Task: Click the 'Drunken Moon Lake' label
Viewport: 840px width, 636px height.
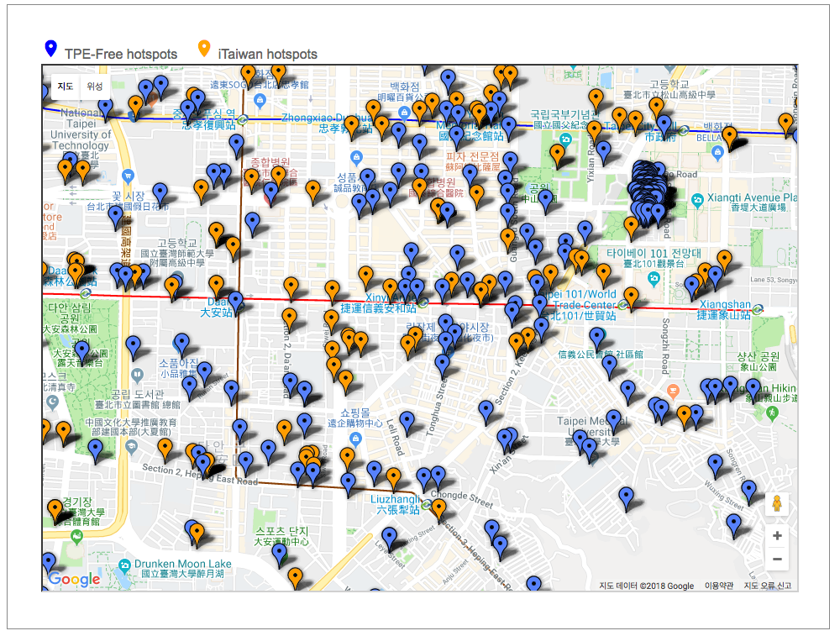Action: [182, 564]
